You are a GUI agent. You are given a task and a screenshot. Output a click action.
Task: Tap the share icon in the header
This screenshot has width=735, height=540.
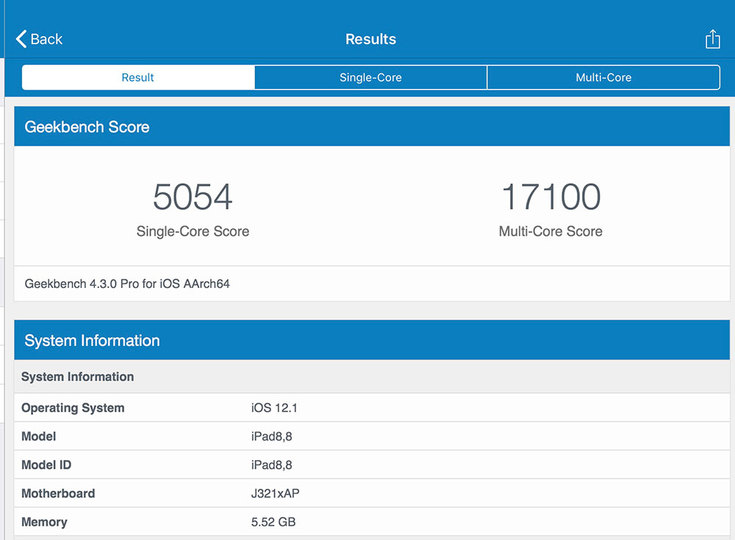point(712,39)
